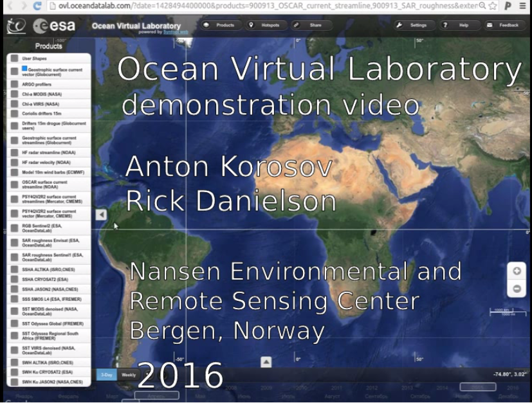
Task: Expand the timeline panel up arrow
Action: point(266,362)
